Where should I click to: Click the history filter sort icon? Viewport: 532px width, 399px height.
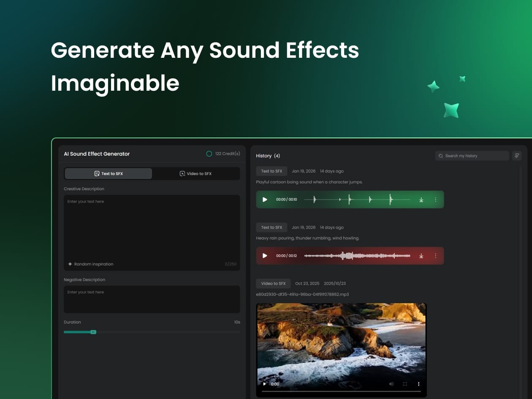pyautogui.click(x=517, y=156)
